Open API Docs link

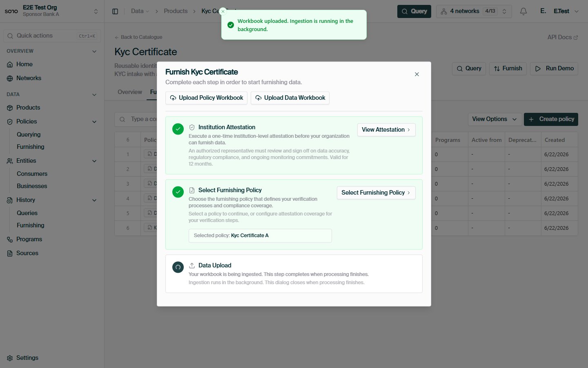tap(563, 37)
